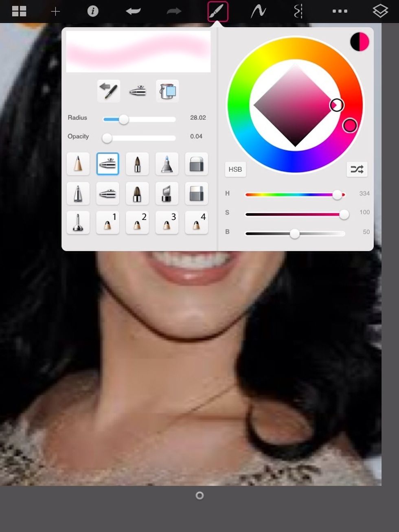This screenshot has height=532, width=399.
Task: Open the three-dots more menu
Action: 340,11
